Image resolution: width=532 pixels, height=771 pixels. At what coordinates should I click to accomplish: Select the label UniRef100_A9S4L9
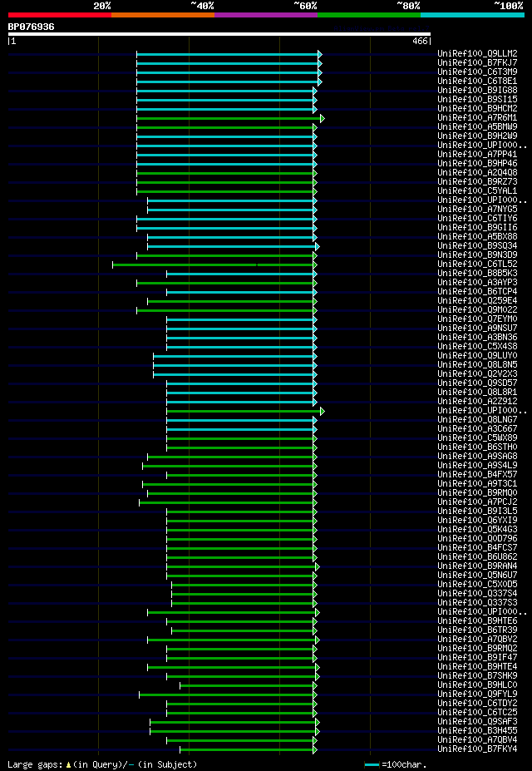(x=477, y=466)
